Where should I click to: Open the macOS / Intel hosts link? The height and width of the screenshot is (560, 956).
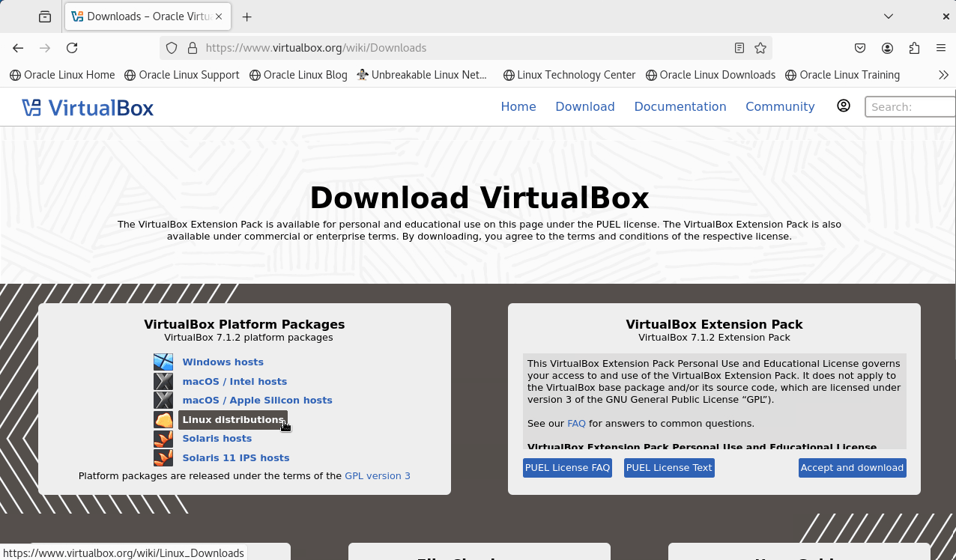pyautogui.click(x=235, y=381)
